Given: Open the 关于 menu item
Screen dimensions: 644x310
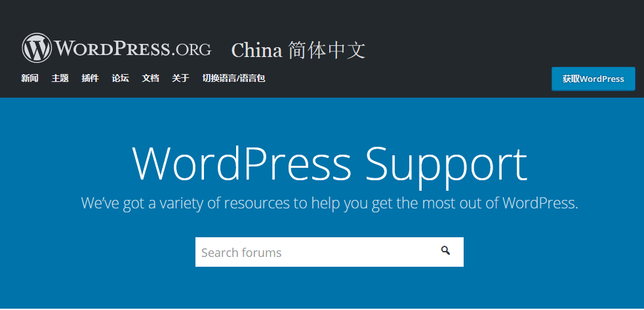Looking at the screenshot, I should 181,78.
